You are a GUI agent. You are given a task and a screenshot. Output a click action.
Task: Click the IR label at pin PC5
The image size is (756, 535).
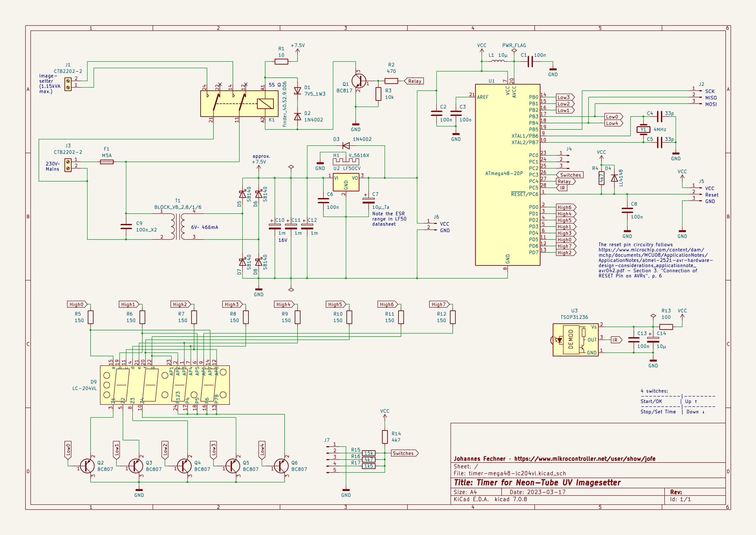click(562, 188)
